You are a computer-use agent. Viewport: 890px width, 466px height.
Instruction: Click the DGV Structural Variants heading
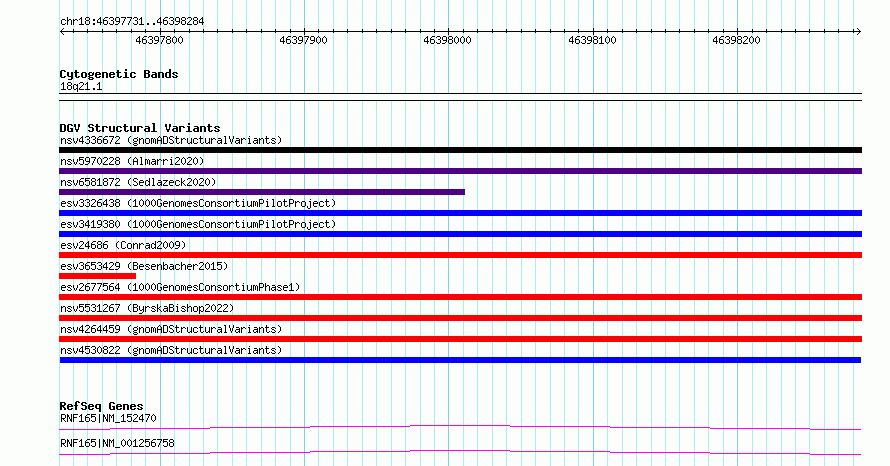coord(140,128)
